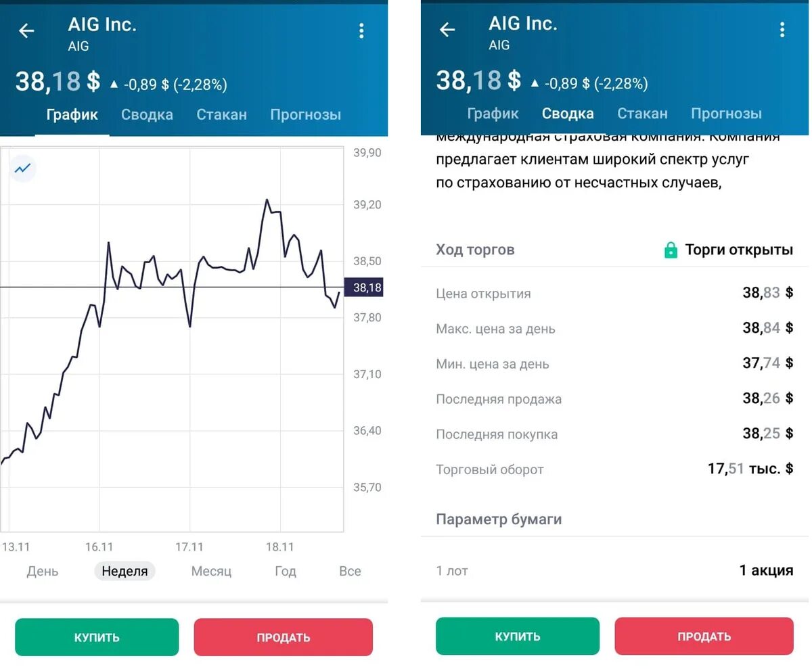Tap the Параметр бумаги section heading

[x=499, y=520]
